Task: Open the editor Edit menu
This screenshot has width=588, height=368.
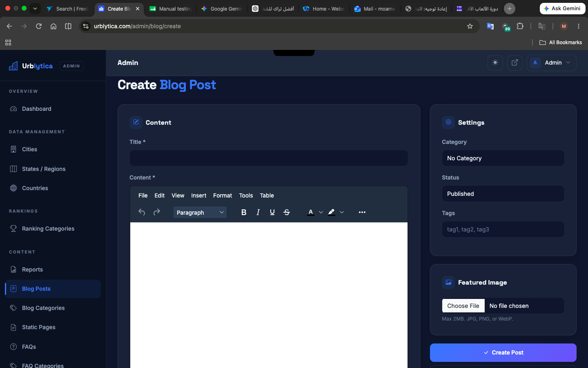Action: click(x=160, y=195)
